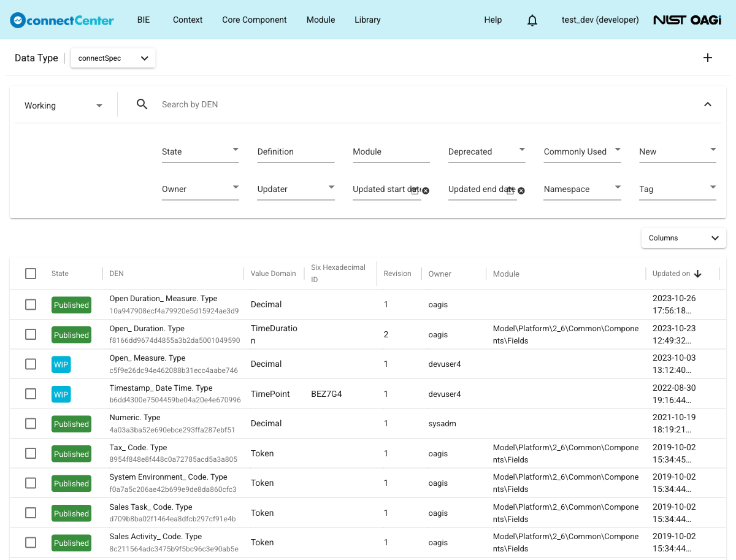This screenshot has height=560, width=736.
Task: Check the Sales Activity_ Code. Type row
Action: click(31, 542)
